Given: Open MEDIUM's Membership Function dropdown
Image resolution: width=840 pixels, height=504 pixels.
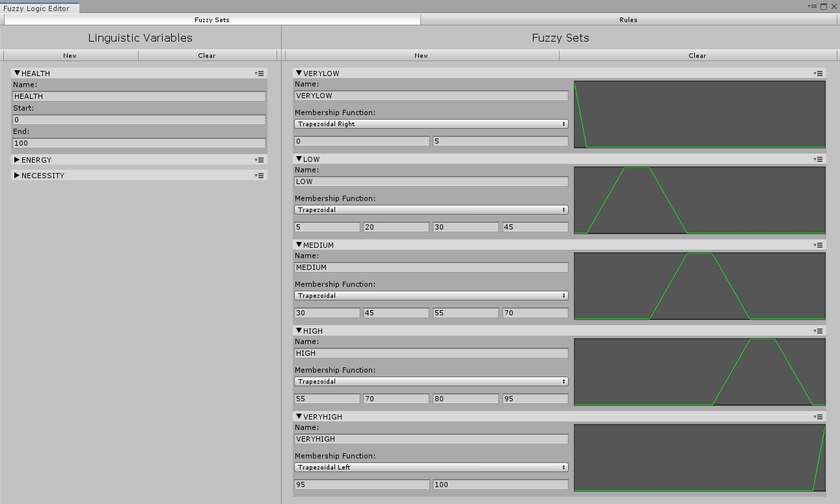Looking at the screenshot, I should coord(431,295).
